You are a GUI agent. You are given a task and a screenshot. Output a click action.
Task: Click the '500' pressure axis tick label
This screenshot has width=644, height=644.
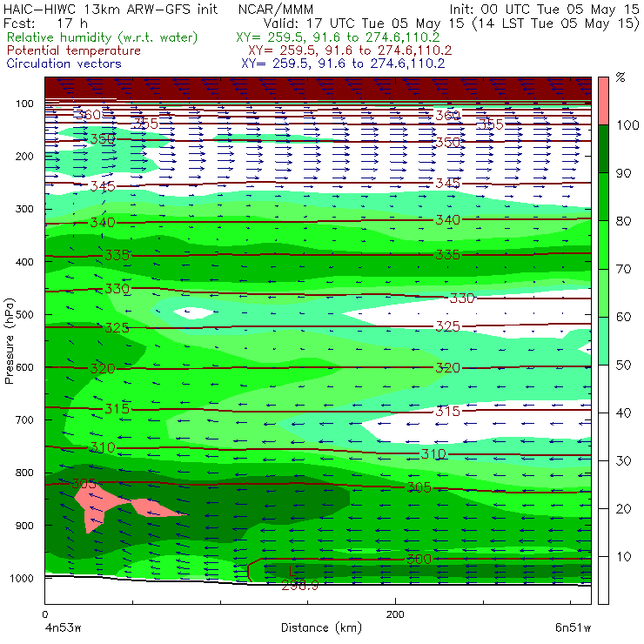pos(24,314)
